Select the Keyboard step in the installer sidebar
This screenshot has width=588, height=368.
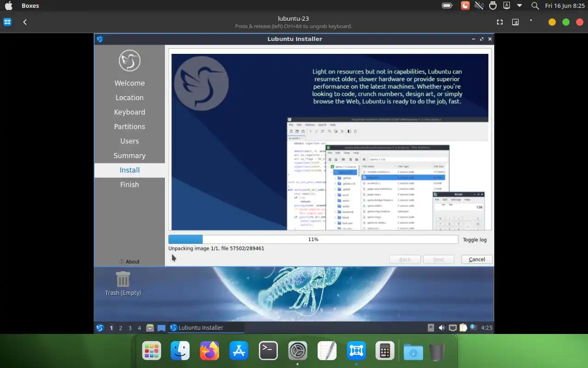click(130, 112)
